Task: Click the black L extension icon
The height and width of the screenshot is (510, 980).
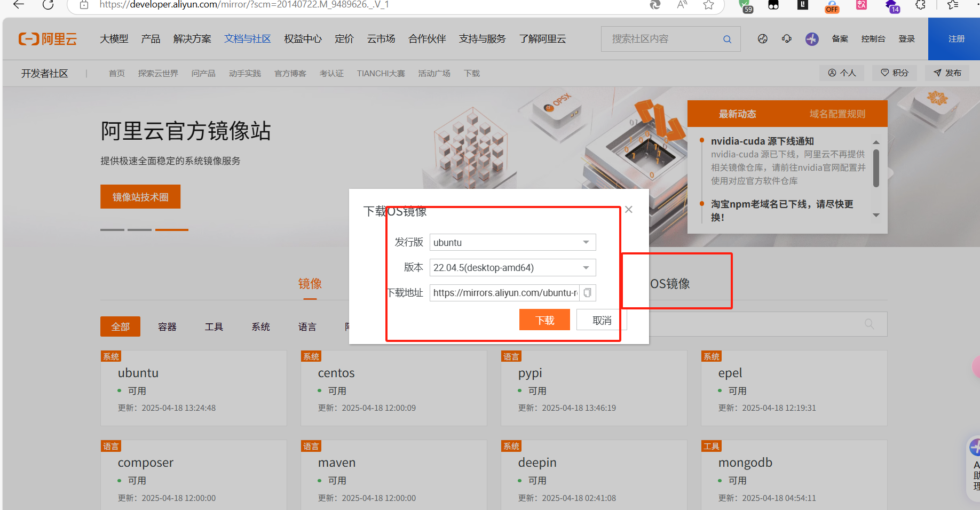Action: click(803, 5)
